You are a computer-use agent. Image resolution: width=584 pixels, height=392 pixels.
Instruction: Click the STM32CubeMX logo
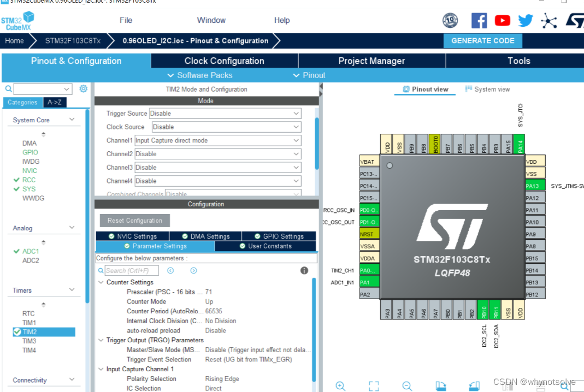pyautogui.click(x=17, y=21)
